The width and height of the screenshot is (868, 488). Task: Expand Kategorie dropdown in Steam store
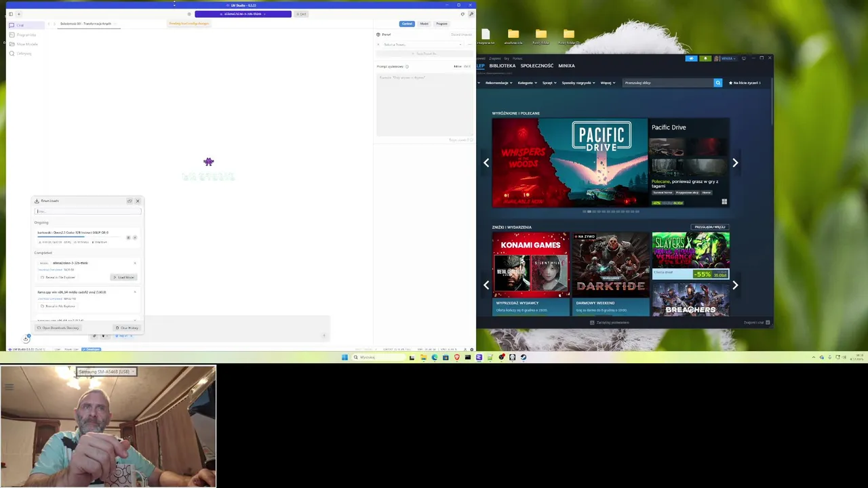(528, 83)
